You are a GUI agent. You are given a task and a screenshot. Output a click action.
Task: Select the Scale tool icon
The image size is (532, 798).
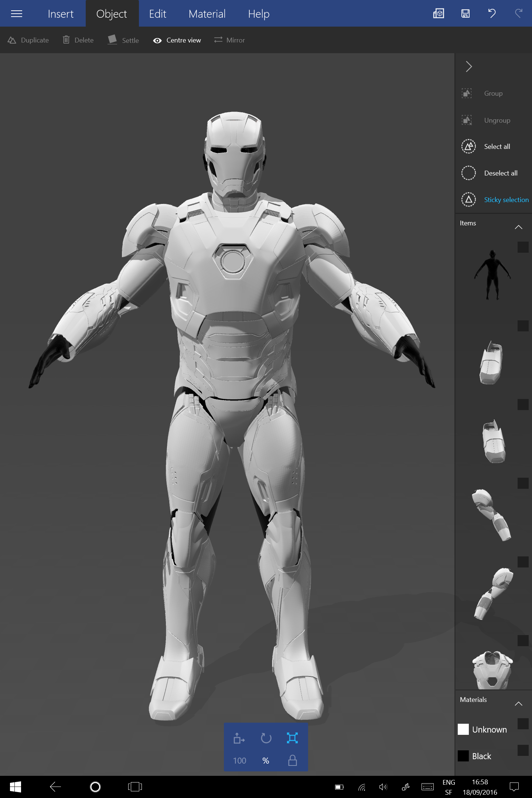click(292, 738)
